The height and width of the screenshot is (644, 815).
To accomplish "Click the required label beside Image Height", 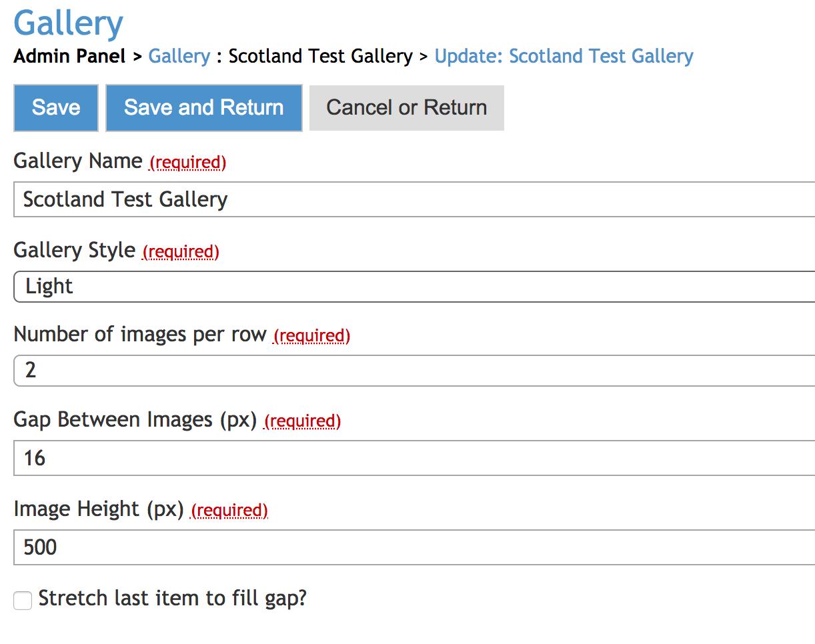I will click(229, 510).
